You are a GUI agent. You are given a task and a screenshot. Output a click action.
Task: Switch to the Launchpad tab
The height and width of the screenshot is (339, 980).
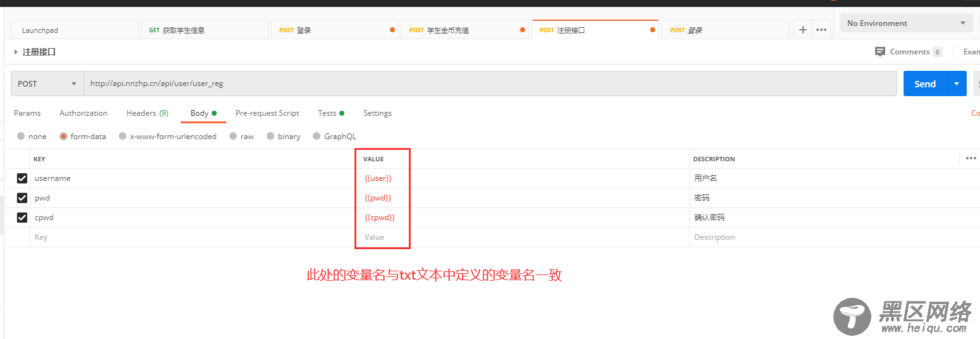[75, 30]
